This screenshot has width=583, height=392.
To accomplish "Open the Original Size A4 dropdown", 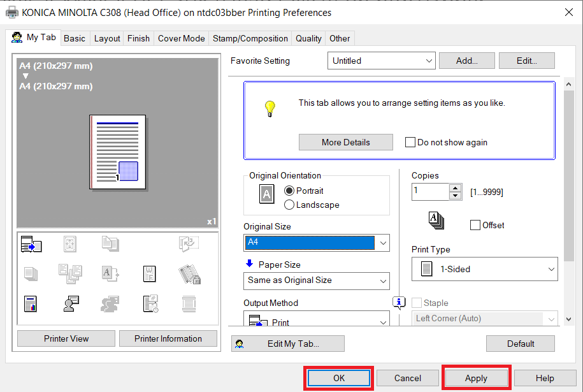I will click(x=317, y=243).
